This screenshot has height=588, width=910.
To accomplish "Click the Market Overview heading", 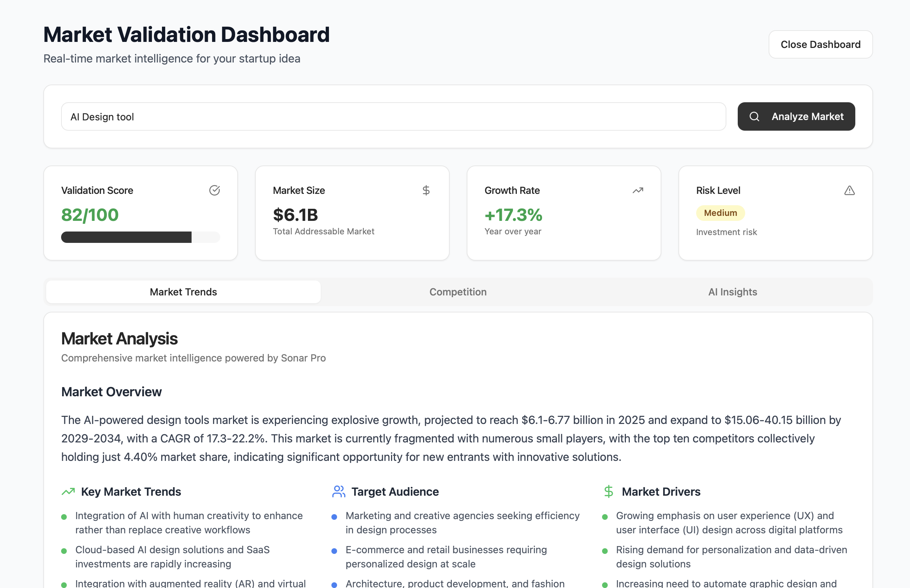I will [x=111, y=392].
